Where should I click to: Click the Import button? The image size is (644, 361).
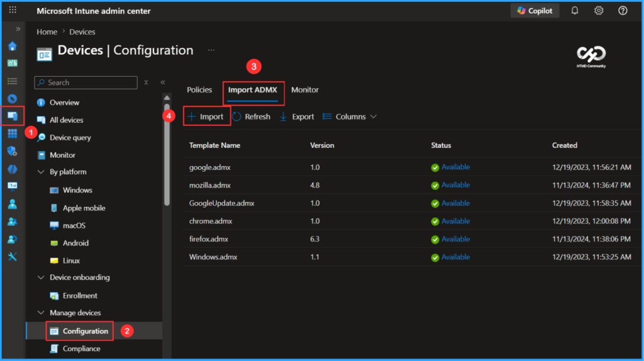point(206,116)
